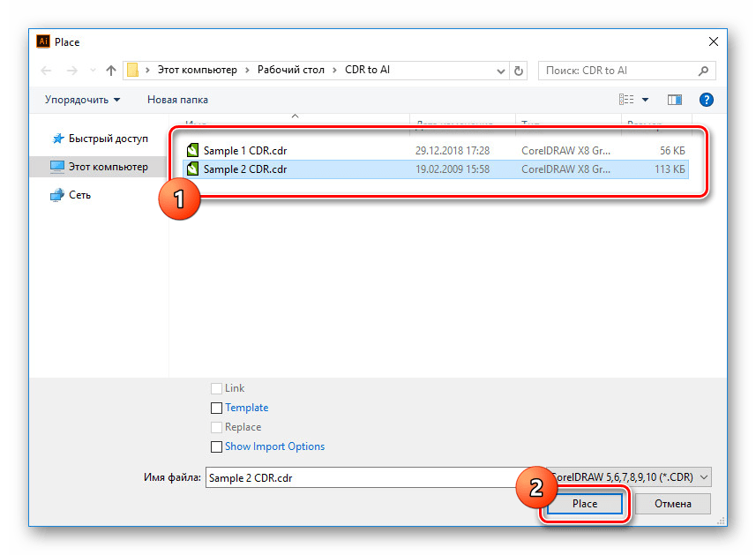Viewport: 756px width, 555px height.
Task: Click the 56 КБ size cell
Action: point(672,151)
